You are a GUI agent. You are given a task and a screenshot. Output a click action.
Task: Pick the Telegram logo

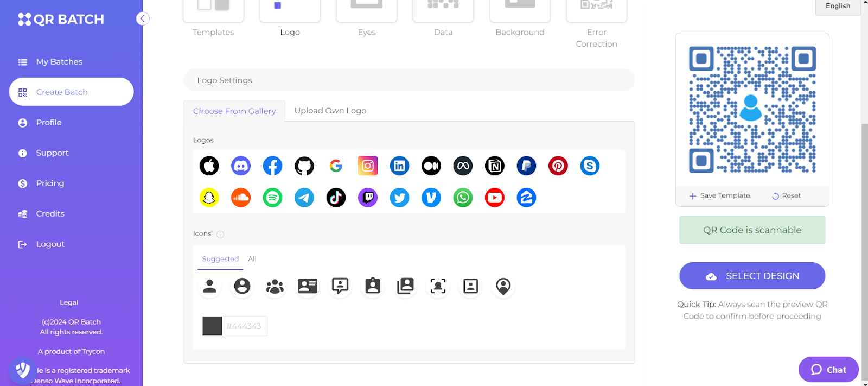click(x=304, y=198)
